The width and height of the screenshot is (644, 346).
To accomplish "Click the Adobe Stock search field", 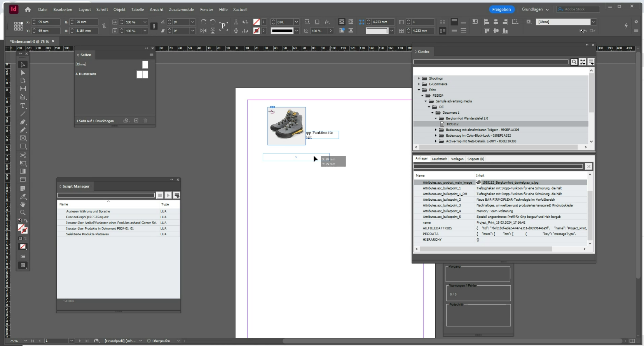I will [x=578, y=9].
